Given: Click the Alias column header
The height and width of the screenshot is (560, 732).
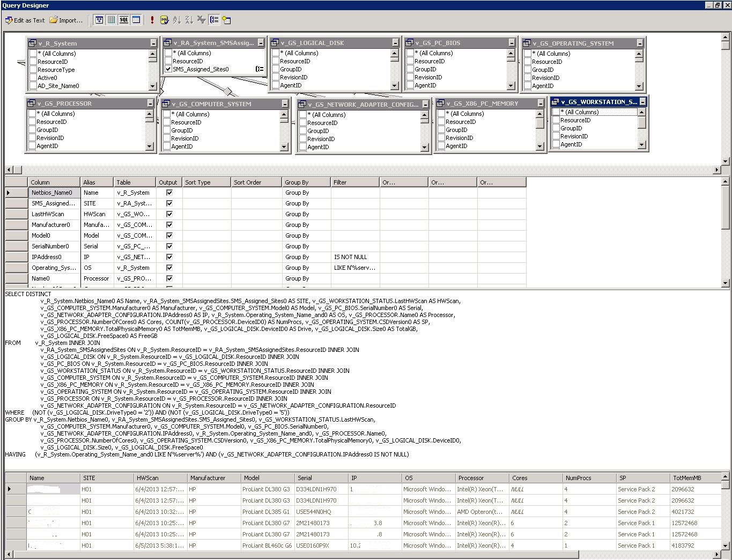Looking at the screenshot, I should 97,182.
